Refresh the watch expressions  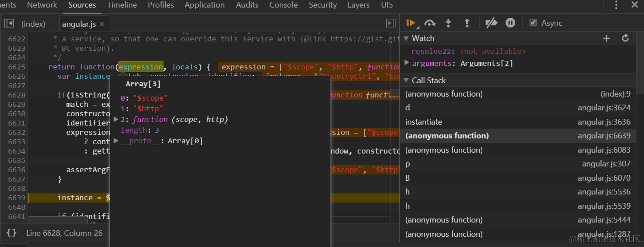pos(625,38)
